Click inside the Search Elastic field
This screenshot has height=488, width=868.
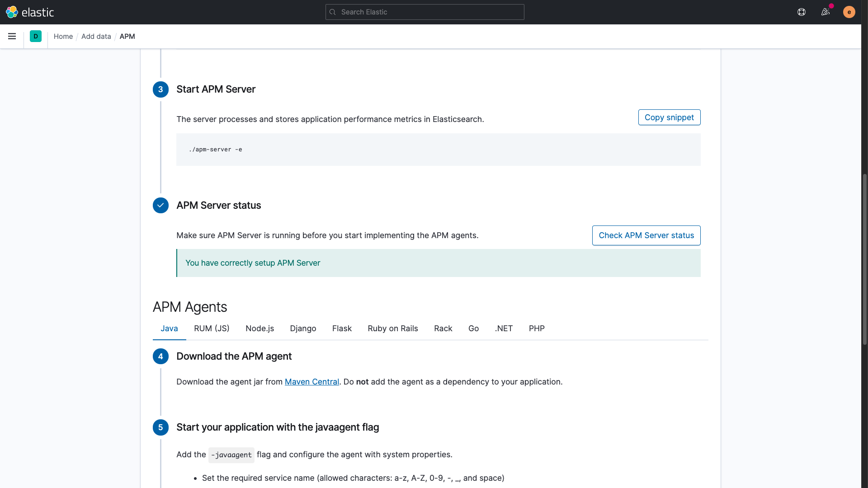(424, 12)
